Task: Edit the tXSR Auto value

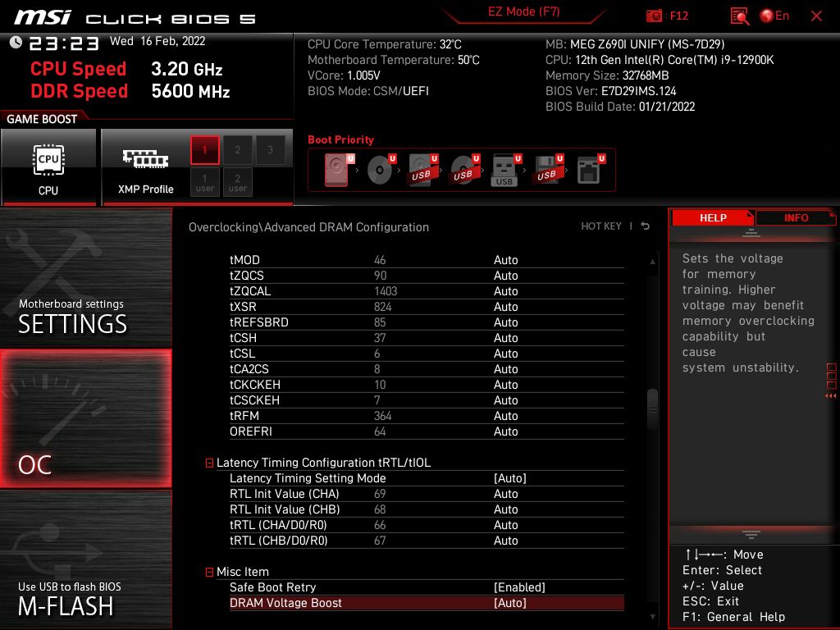Action: pyautogui.click(x=505, y=307)
